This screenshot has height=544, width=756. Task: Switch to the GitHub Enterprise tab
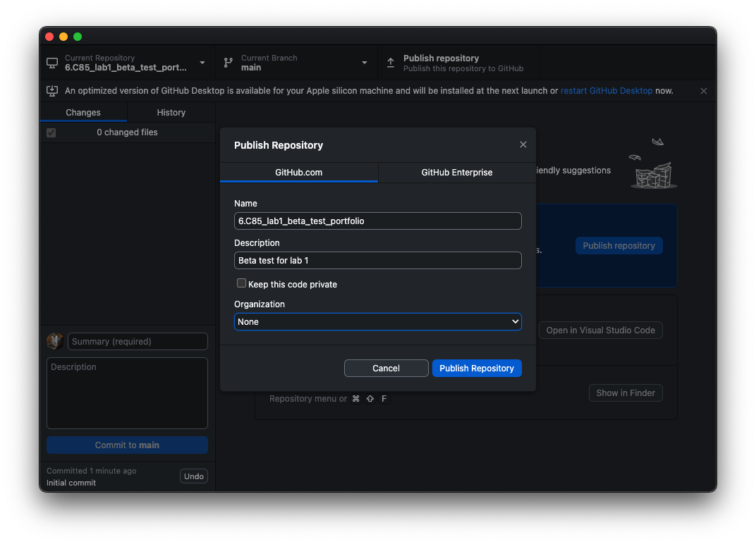pyautogui.click(x=456, y=172)
